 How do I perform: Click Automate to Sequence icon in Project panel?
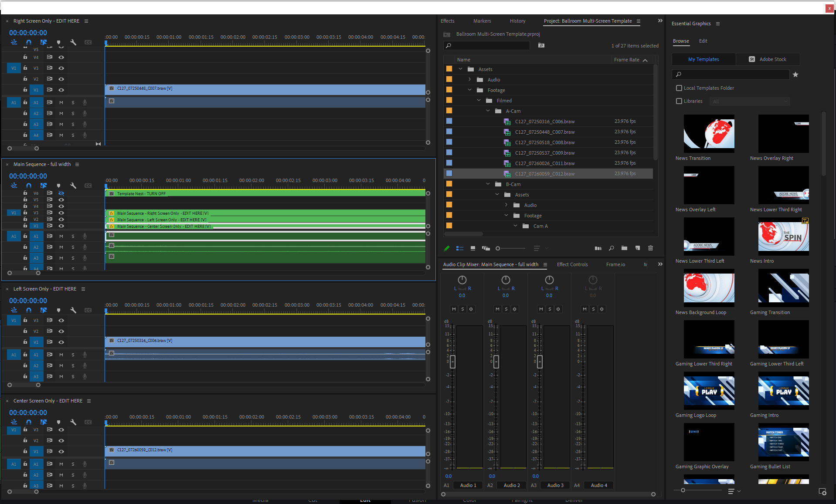point(598,248)
